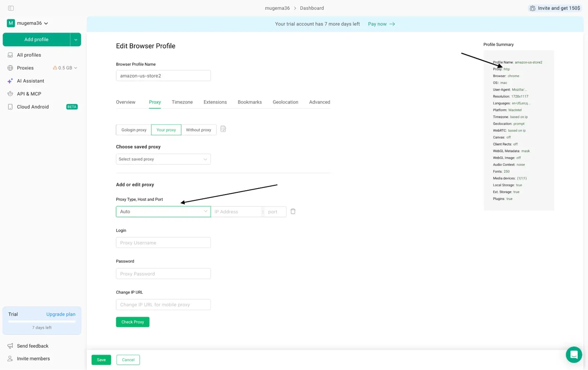Focus the Proxy Username field

coord(163,243)
